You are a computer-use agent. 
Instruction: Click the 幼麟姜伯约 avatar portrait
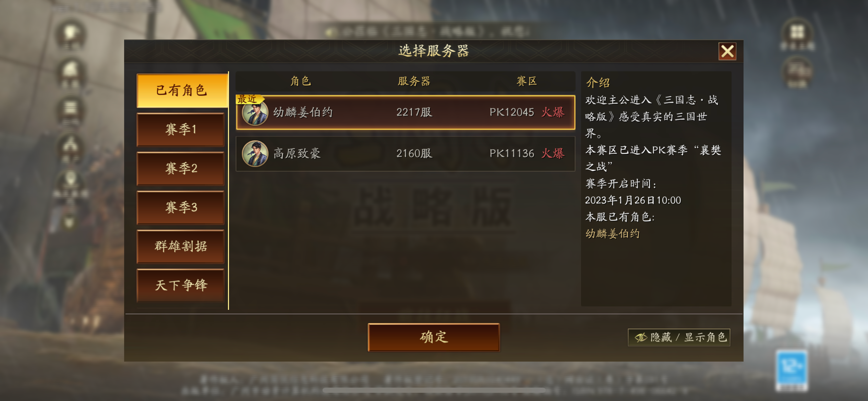point(255,113)
